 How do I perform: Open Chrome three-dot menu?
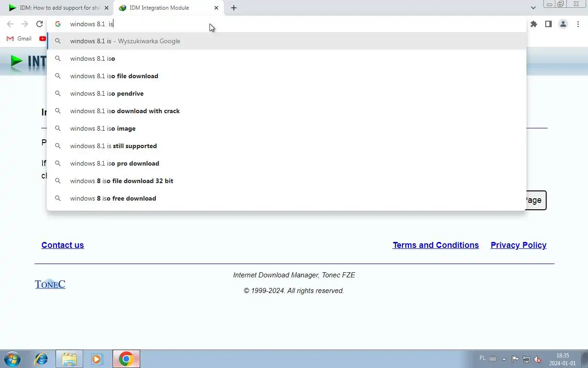click(578, 24)
